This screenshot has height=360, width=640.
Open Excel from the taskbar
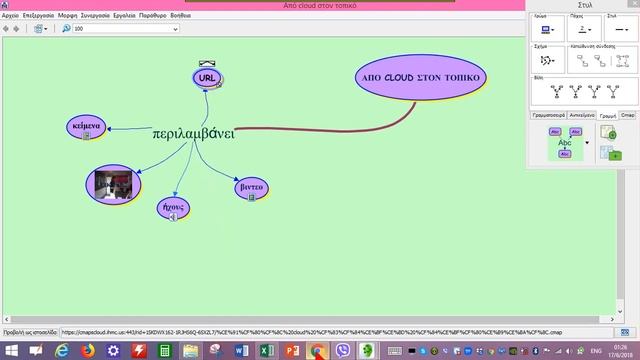pyautogui.click(x=267, y=351)
